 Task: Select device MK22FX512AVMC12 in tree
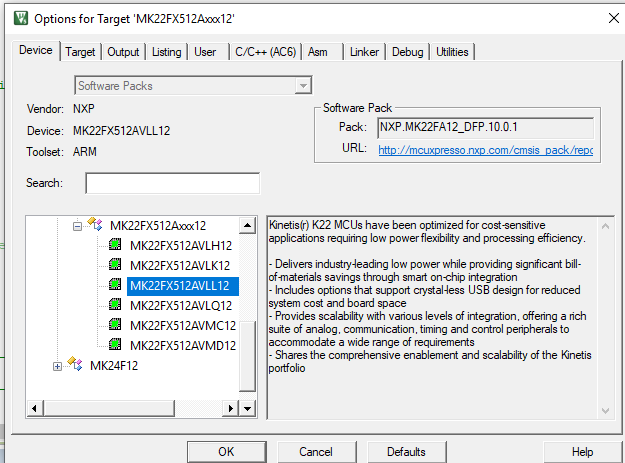[183, 326]
